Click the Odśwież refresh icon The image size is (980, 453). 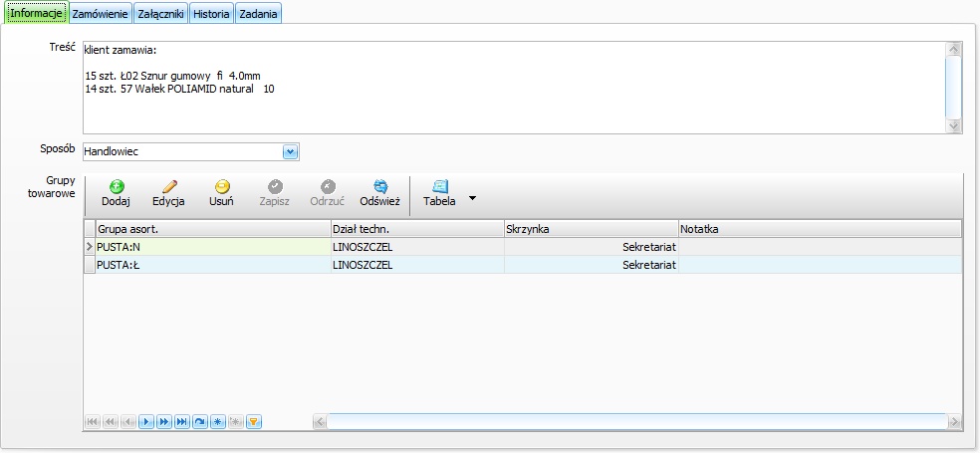(x=380, y=186)
